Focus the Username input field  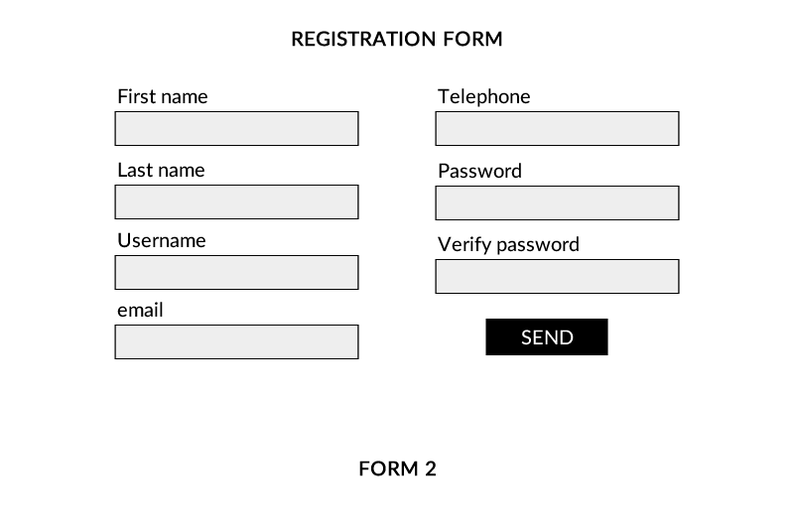236,272
